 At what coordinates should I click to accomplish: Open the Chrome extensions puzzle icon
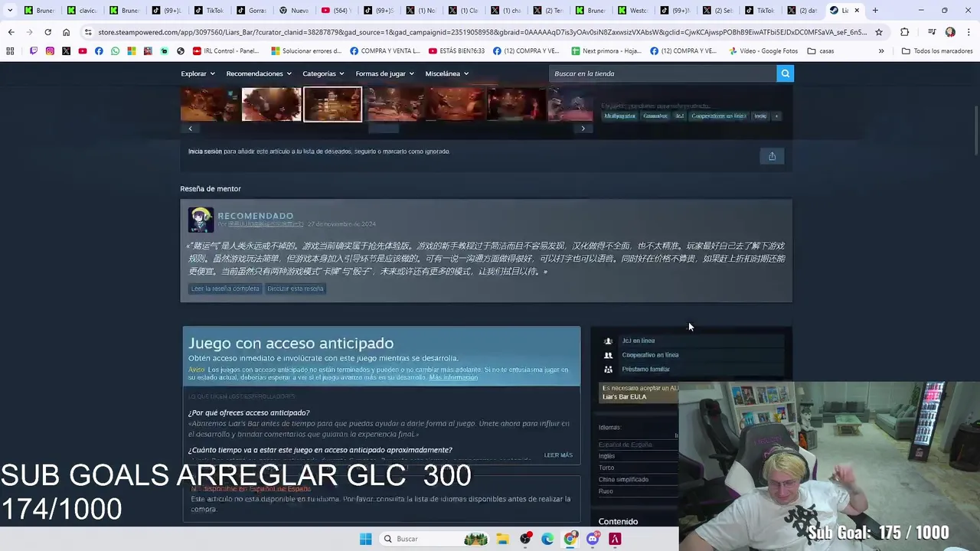tap(905, 32)
